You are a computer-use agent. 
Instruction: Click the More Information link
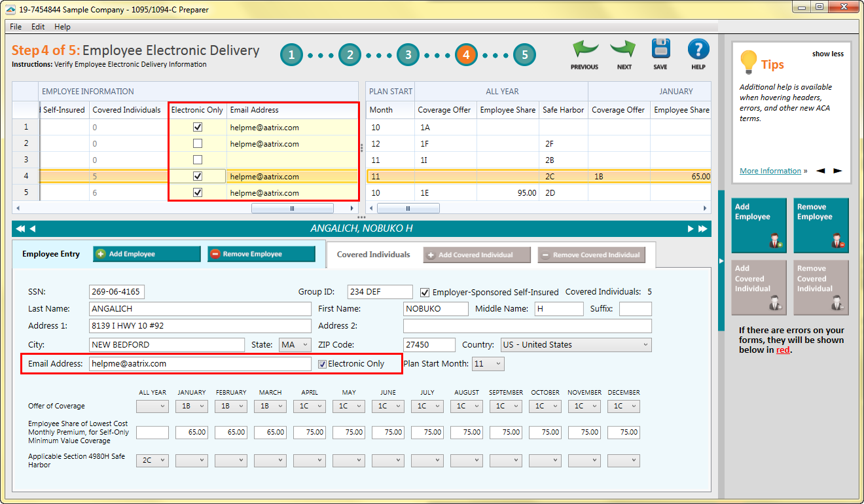click(x=770, y=171)
